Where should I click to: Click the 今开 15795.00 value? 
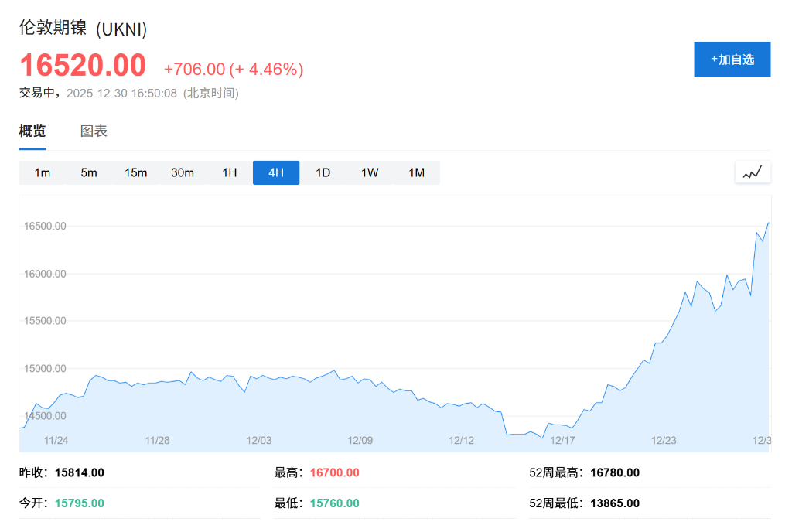coord(78,503)
